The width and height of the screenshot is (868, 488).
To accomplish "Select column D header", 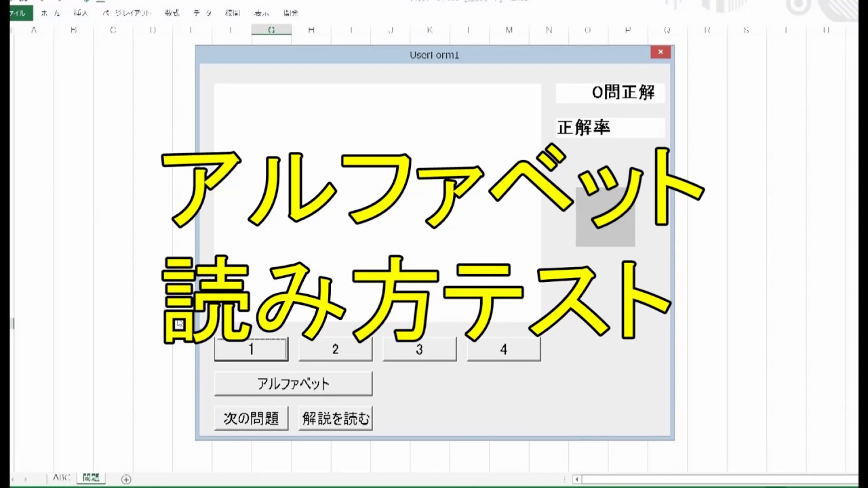I will tap(153, 30).
